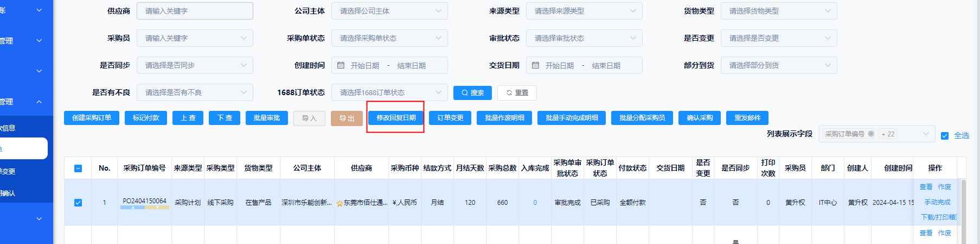Remove the 采购订单编号 tag via its x
Image resolution: width=980 pixels, height=244 pixels.
coord(871,134)
